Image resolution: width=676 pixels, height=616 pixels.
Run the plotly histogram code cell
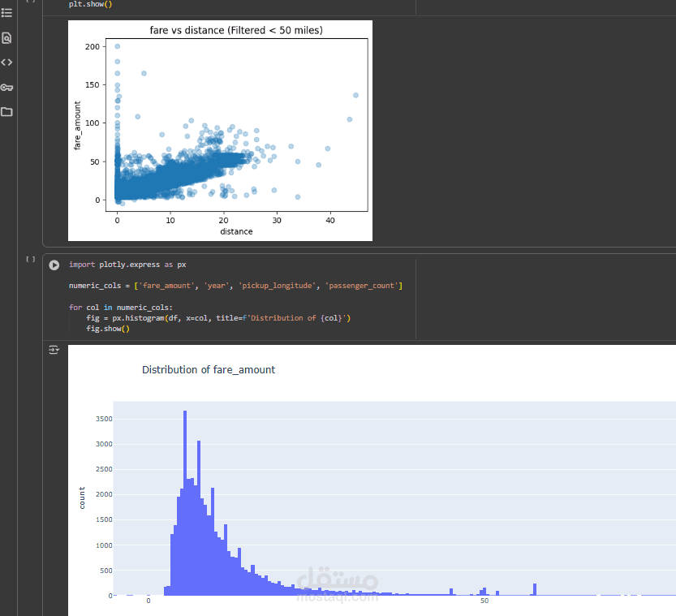pyautogui.click(x=54, y=265)
